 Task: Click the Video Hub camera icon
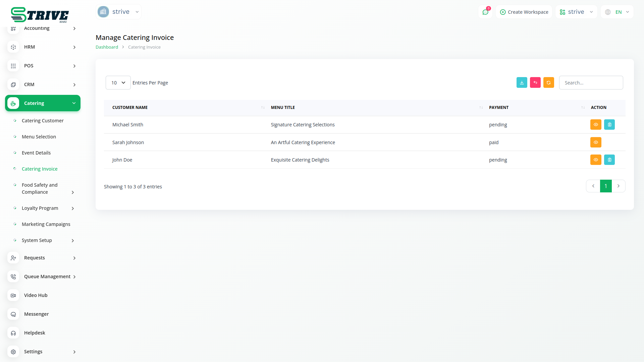[x=13, y=295]
